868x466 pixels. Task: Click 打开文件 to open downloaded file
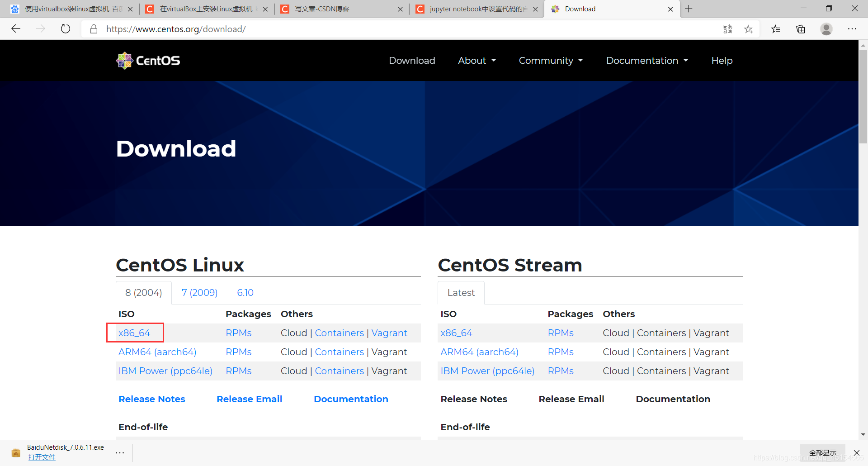click(x=42, y=457)
